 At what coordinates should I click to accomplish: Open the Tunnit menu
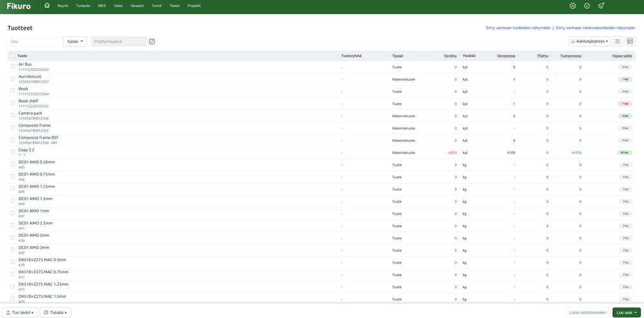coord(157,6)
